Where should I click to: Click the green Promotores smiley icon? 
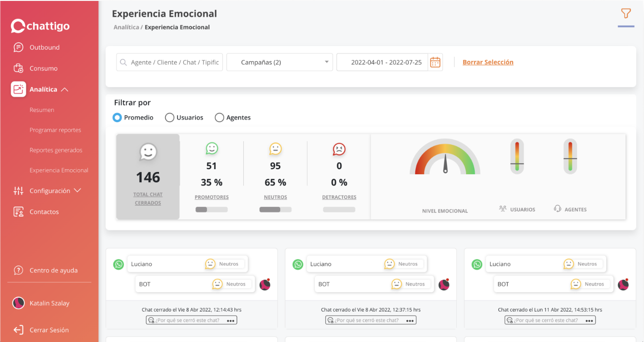pos(212,148)
